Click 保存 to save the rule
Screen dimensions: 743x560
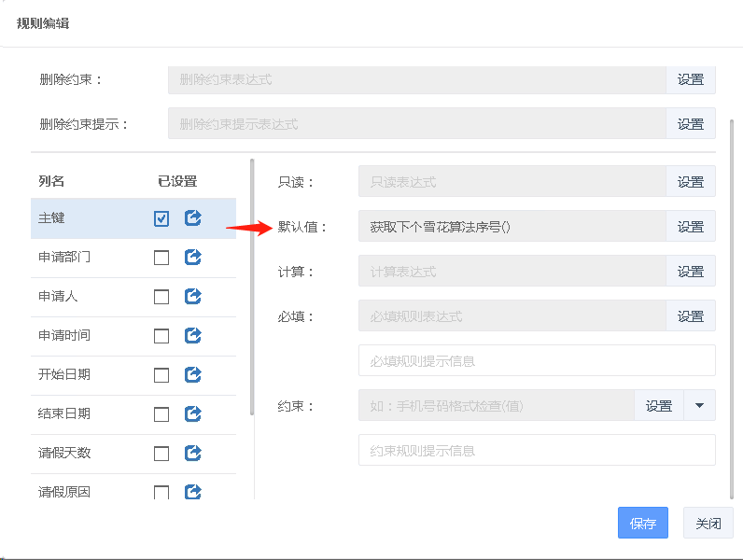(642, 524)
